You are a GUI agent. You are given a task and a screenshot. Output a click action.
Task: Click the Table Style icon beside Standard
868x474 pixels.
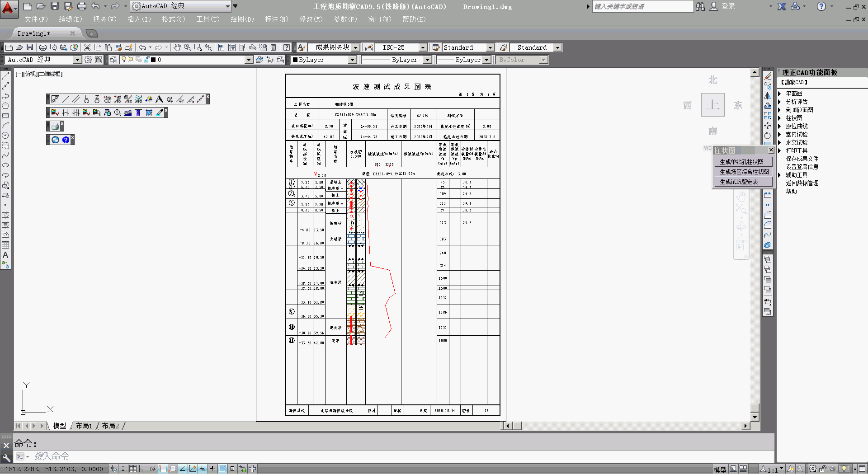pos(436,47)
